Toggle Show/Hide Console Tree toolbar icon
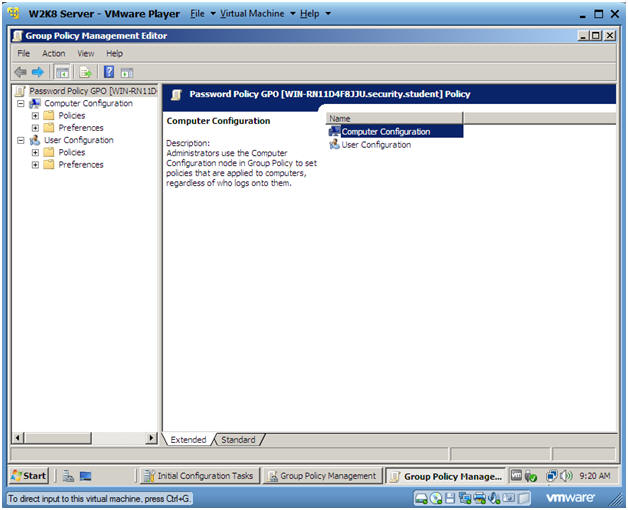The image size is (628, 510). coord(62,73)
